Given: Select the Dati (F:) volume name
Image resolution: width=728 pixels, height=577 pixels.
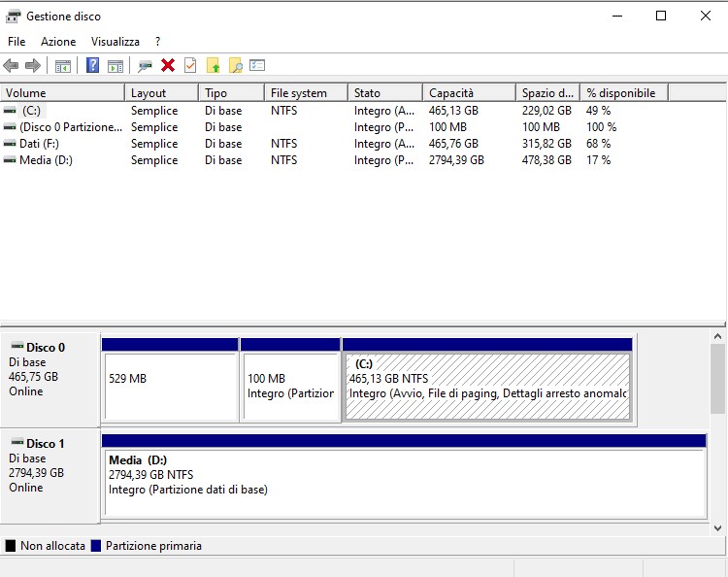Looking at the screenshot, I should 39,144.
